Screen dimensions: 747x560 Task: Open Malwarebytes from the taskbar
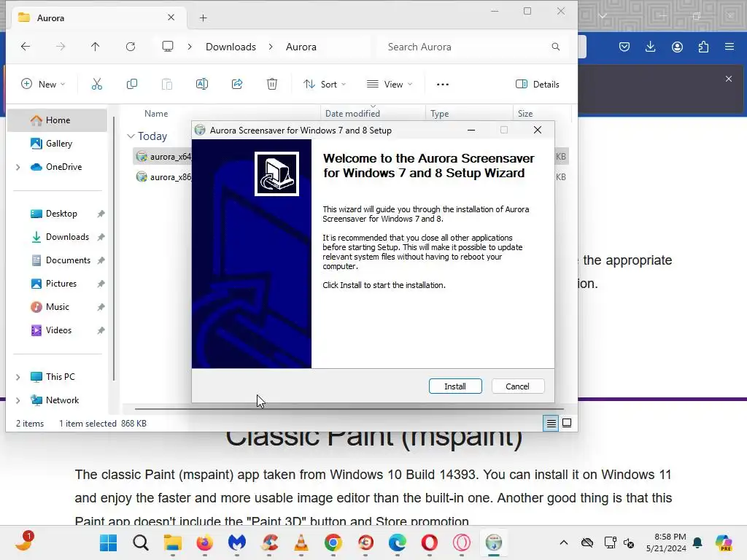(x=237, y=542)
